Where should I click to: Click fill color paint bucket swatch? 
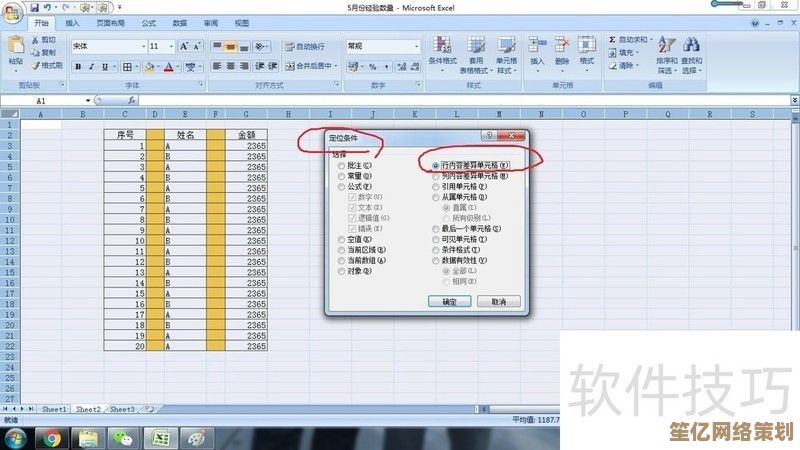click(x=149, y=67)
